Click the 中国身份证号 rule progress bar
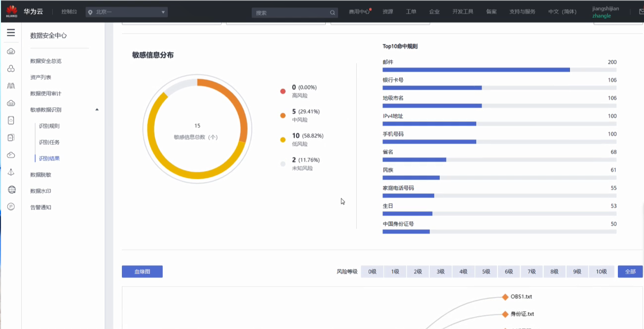Screen dimensions: 644x329 click(x=499, y=231)
